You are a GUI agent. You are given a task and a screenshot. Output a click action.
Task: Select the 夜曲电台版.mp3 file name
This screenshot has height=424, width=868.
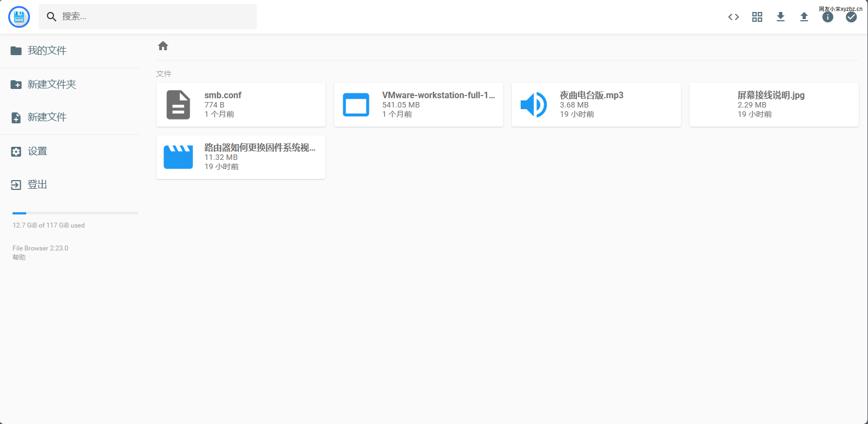point(592,95)
